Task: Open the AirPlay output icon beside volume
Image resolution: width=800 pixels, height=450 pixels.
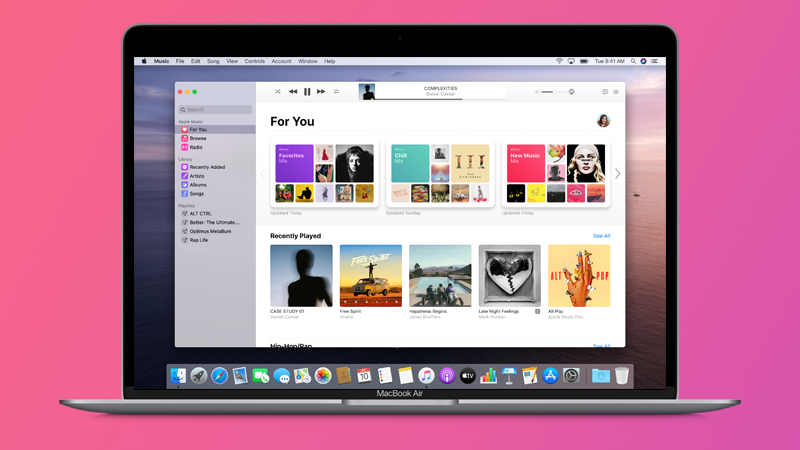Action: 571,92
